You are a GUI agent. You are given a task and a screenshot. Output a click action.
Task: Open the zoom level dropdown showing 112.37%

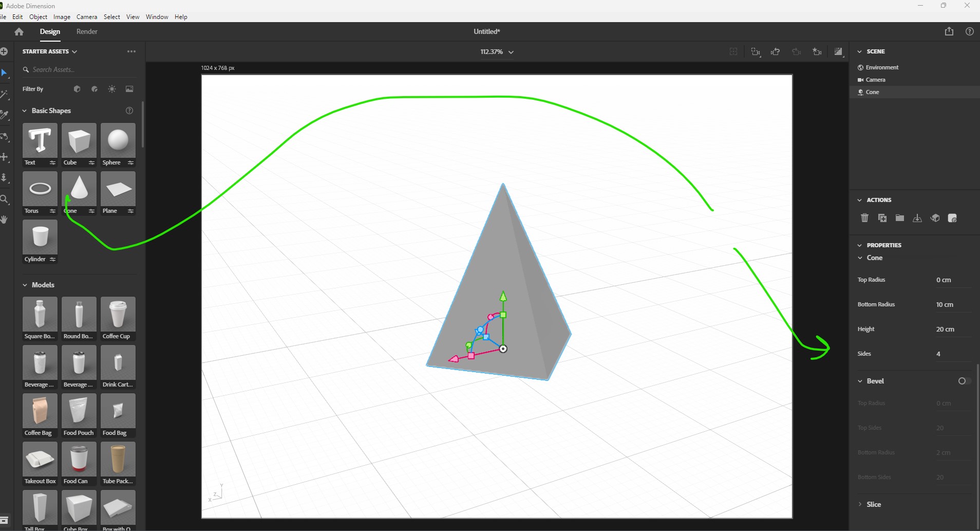coord(496,51)
